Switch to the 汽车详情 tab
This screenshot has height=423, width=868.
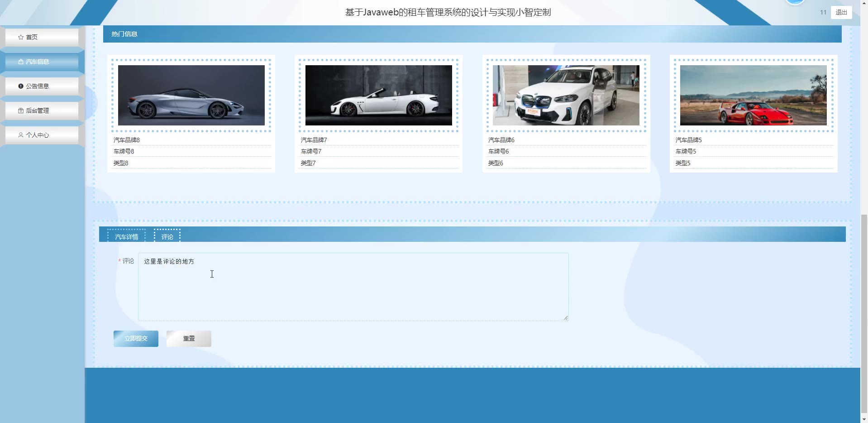127,236
